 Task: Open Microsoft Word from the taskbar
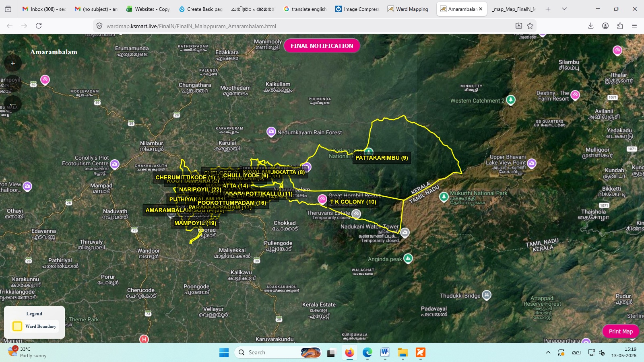point(385,352)
